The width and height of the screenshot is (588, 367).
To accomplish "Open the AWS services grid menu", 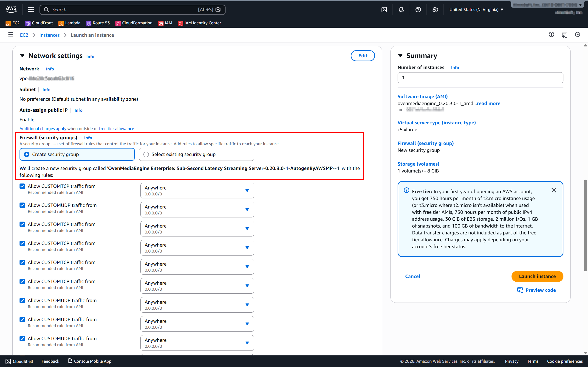I will coord(31,10).
